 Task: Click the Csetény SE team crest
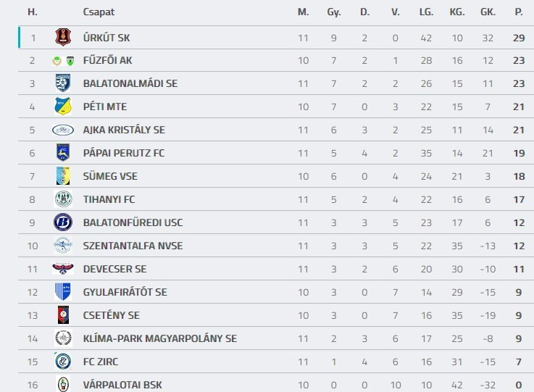(x=63, y=315)
